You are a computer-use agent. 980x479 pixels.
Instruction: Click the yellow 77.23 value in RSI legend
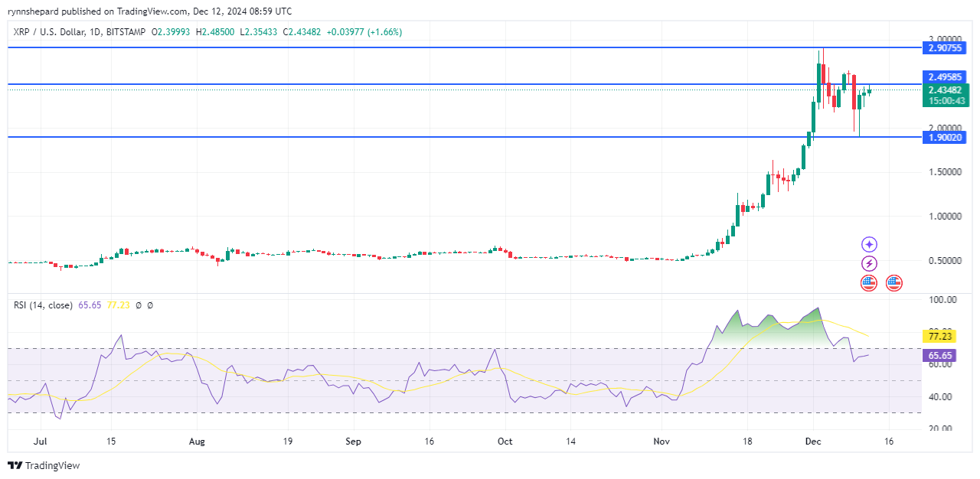(117, 305)
